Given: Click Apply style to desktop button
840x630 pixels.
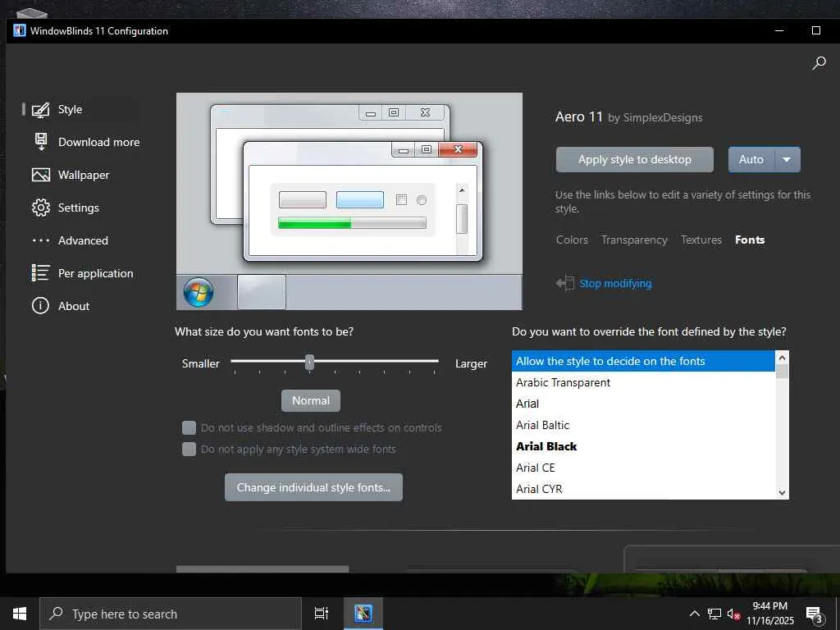Looking at the screenshot, I should coord(634,160).
